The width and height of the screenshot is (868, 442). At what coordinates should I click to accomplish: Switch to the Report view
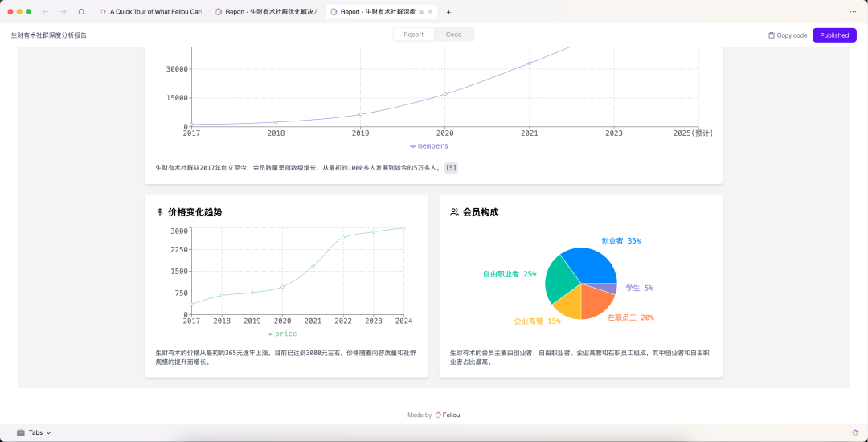(414, 35)
